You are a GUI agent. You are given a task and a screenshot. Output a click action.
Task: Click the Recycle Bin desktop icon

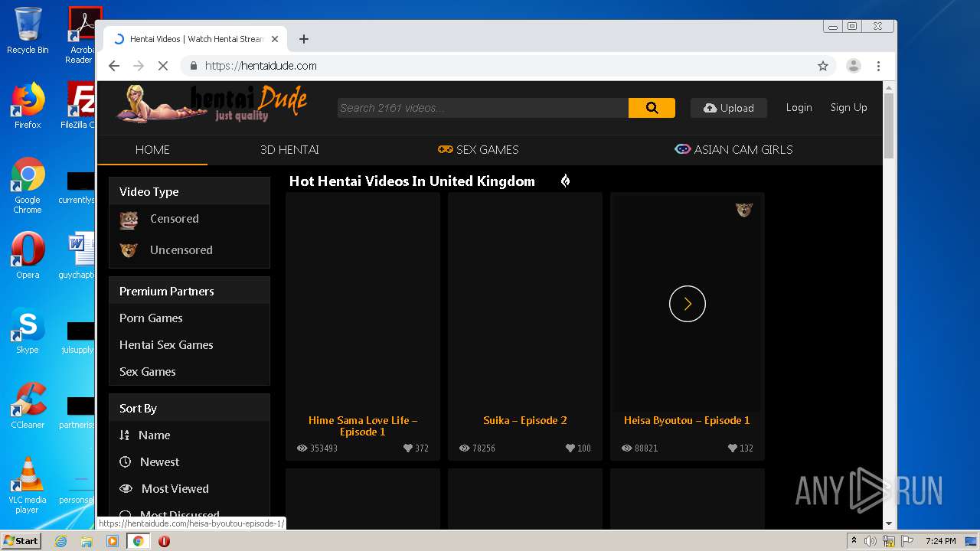click(x=28, y=31)
